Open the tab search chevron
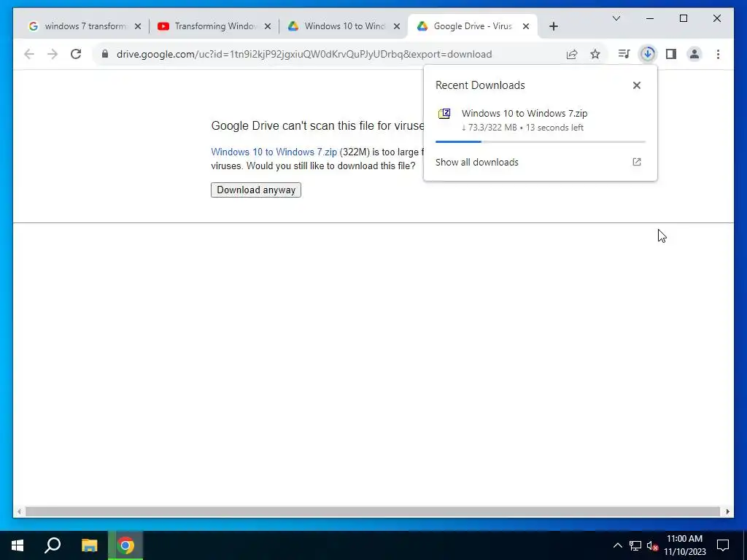The height and width of the screenshot is (560, 747). click(616, 18)
